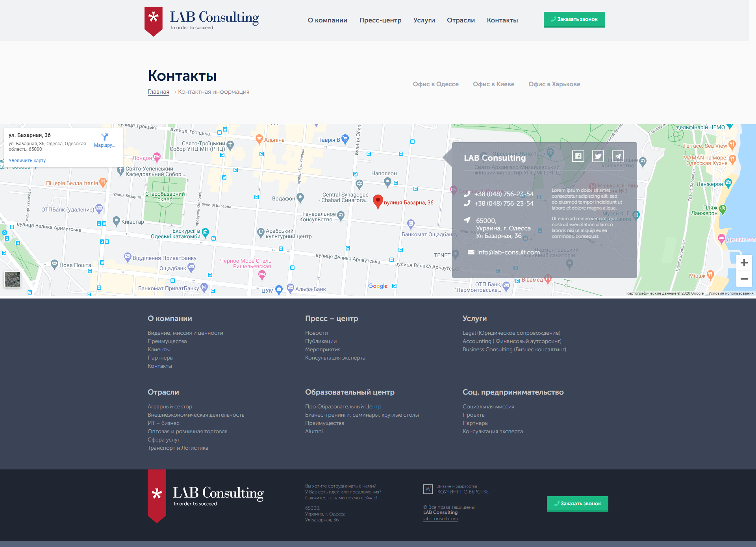Switch to satellite view thumbnail

12,279
